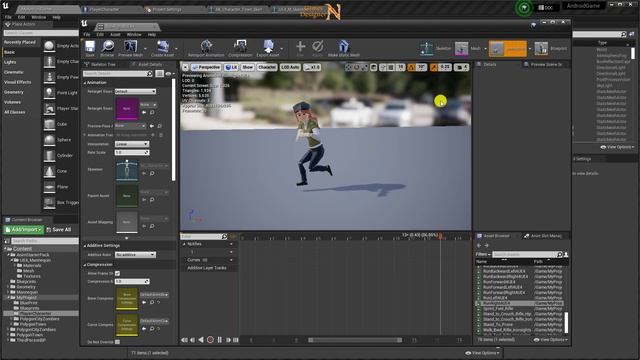The height and width of the screenshot is (360, 640).
Task: Open the Perspective viewport menu
Action: coord(206,67)
